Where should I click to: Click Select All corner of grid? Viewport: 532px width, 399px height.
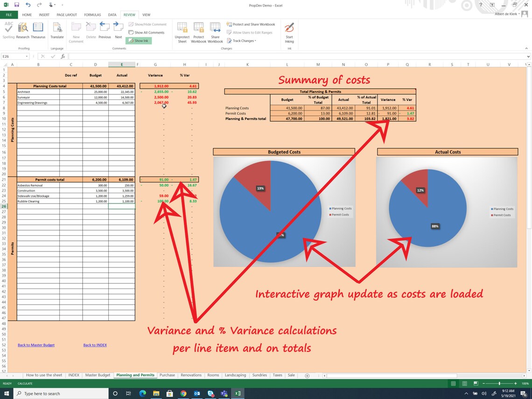pos(5,64)
